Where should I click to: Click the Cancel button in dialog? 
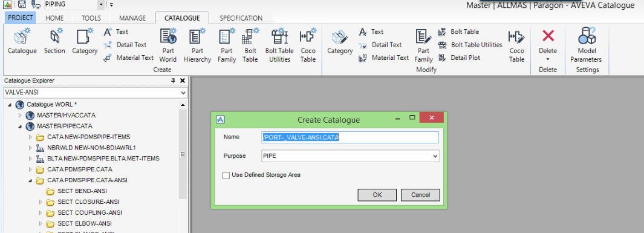420,195
